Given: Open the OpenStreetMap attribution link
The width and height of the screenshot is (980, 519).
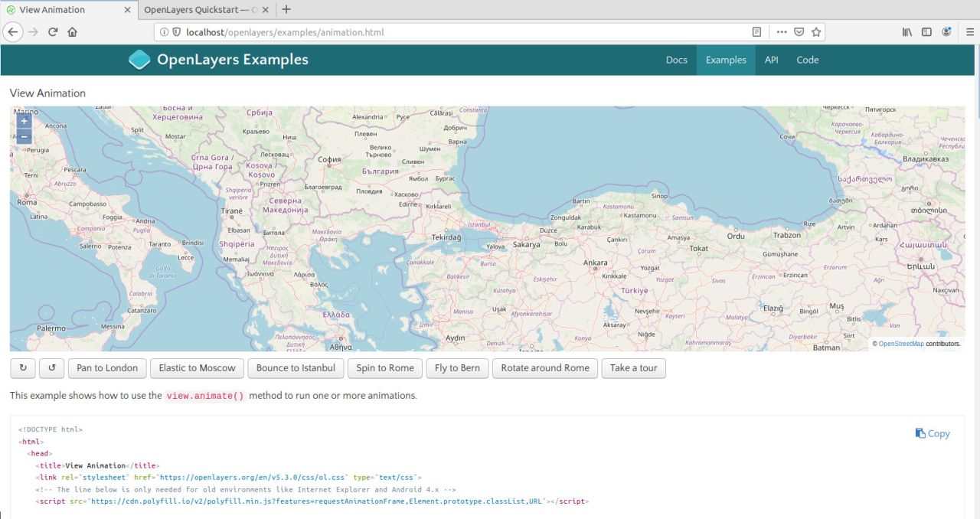Looking at the screenshot, I should (x=901, y=344).
